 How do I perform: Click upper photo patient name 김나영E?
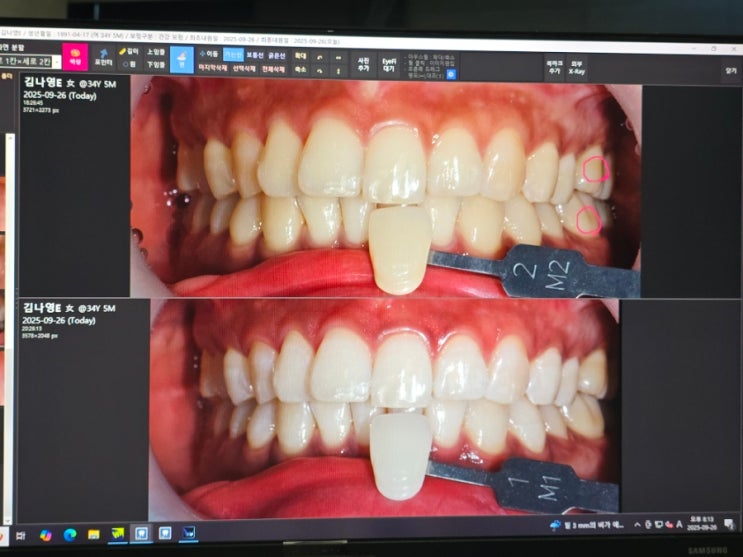42,83
